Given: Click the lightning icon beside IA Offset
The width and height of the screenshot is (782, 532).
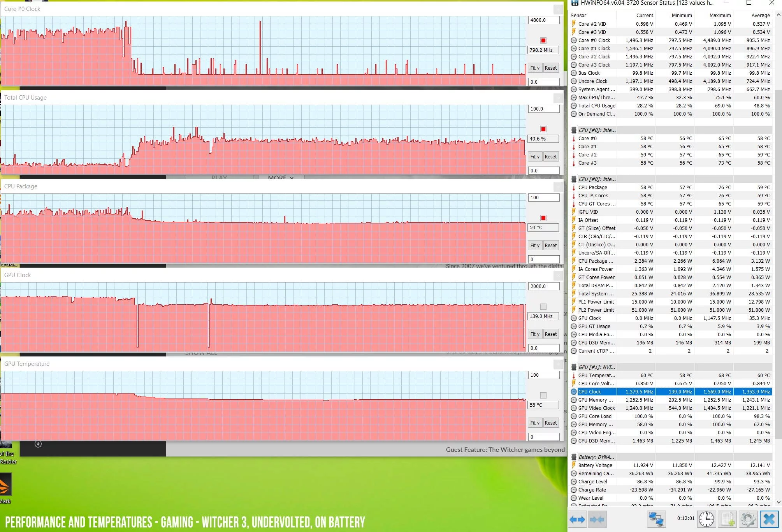Looking at the screenshot, I should pos(574,220).
